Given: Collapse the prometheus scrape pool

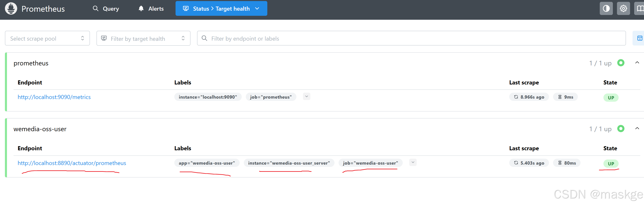Looking at the screenshot, I should [637, 63].
